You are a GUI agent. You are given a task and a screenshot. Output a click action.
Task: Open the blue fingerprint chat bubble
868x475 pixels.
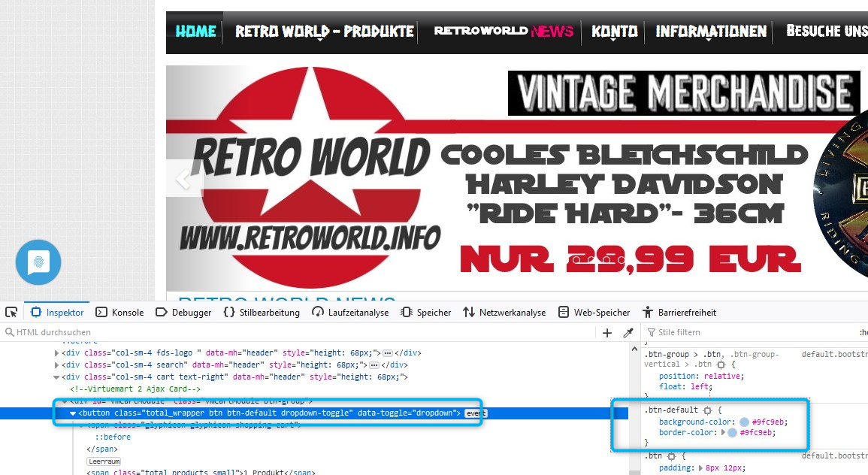click(38, 262)
